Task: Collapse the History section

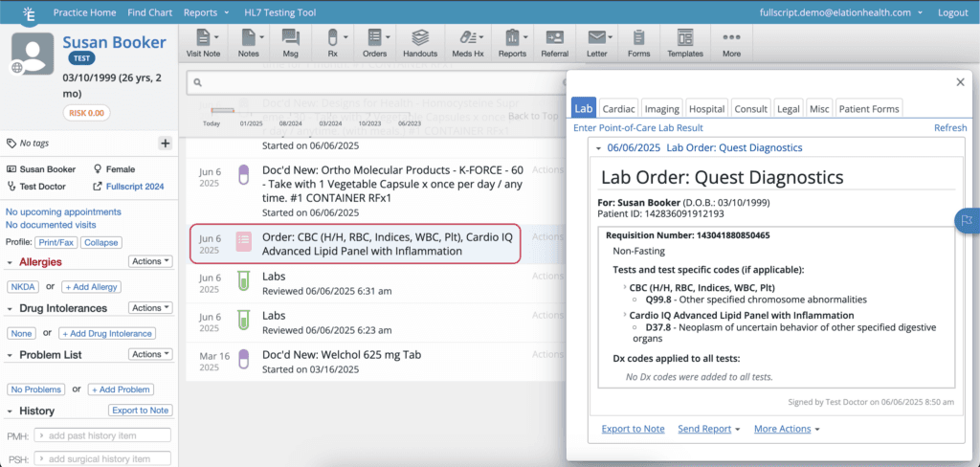Action: 11,411
